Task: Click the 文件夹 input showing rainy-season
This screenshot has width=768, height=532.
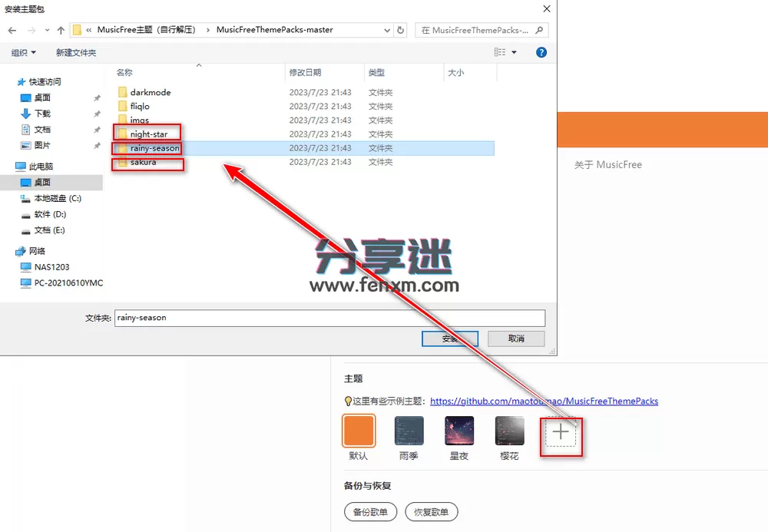Action: pos(330,318)
